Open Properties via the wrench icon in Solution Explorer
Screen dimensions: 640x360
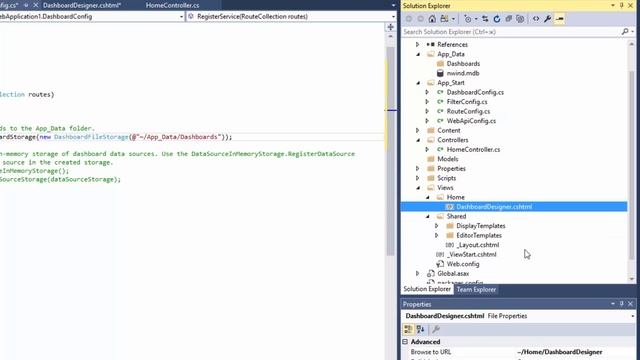(x=548, y=19)
